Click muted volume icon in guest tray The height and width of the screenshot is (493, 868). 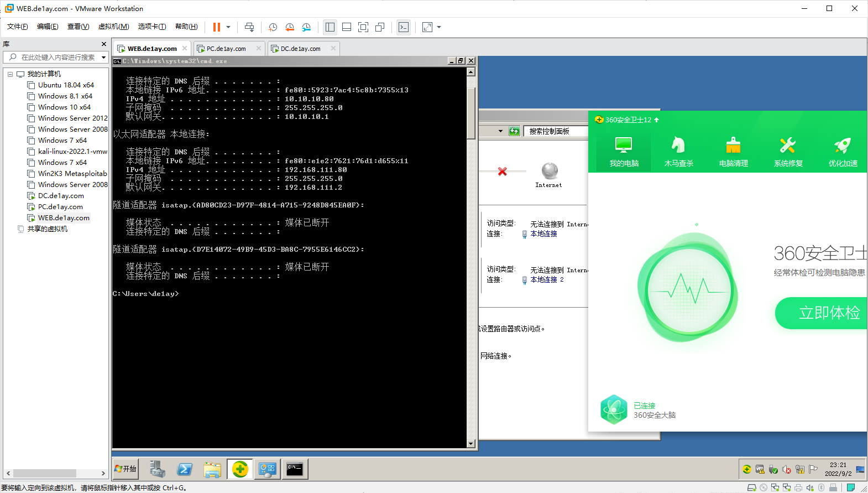coord(787,469)
